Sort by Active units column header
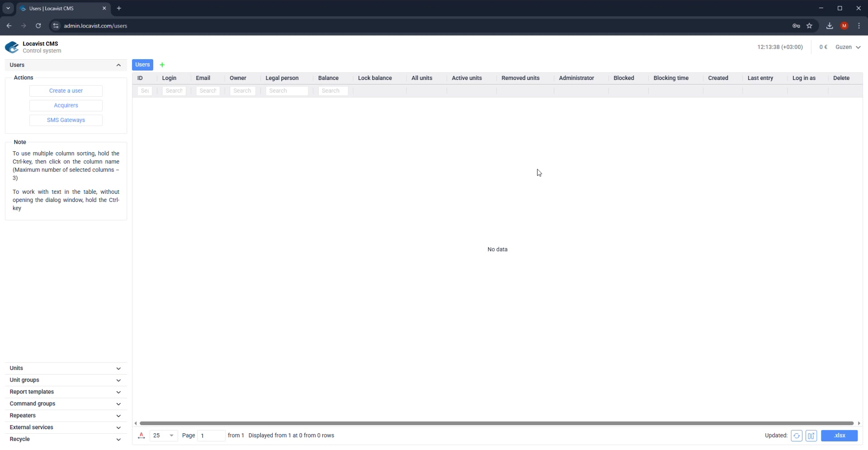 [467, 78]
